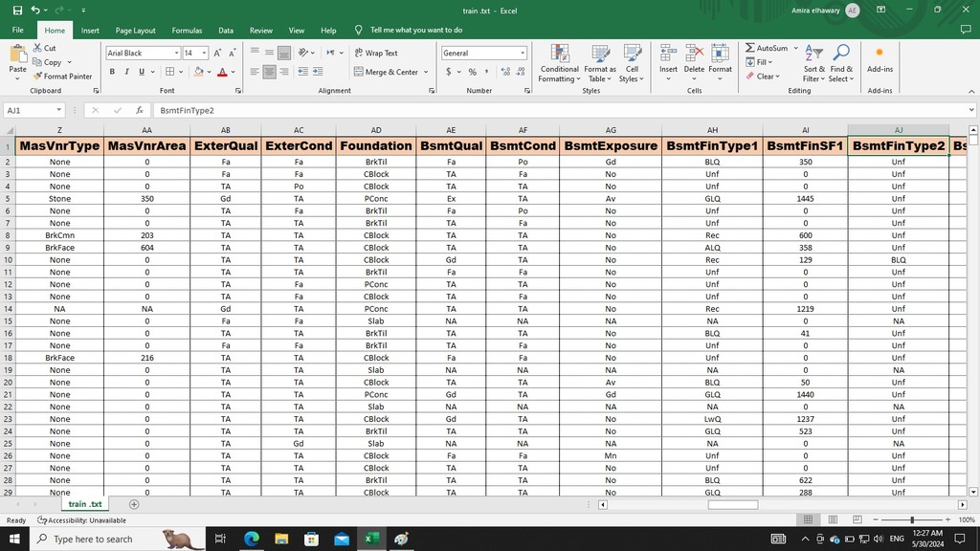Click the zoom slider handle
The width and height of the screenshot is (980, 551).
pyautogui.click(x=912, y=519)
